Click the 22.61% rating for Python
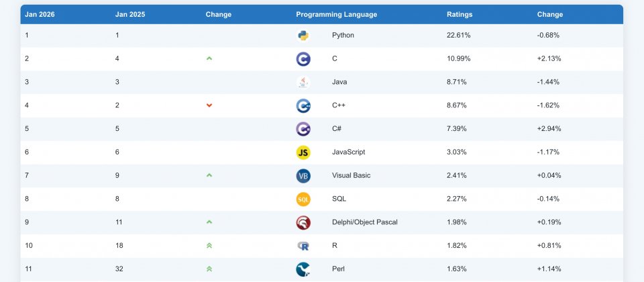 [458, 36]
